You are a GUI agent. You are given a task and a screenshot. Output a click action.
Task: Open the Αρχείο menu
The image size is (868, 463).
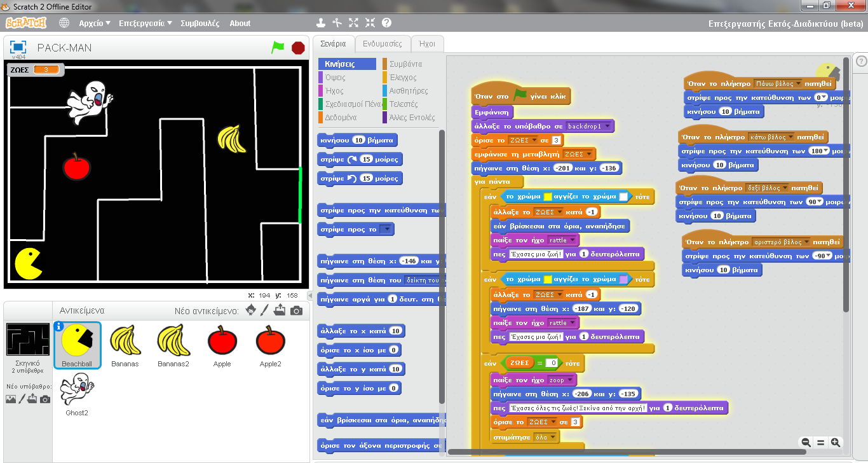pyautogui.click(x=95, y=23)
